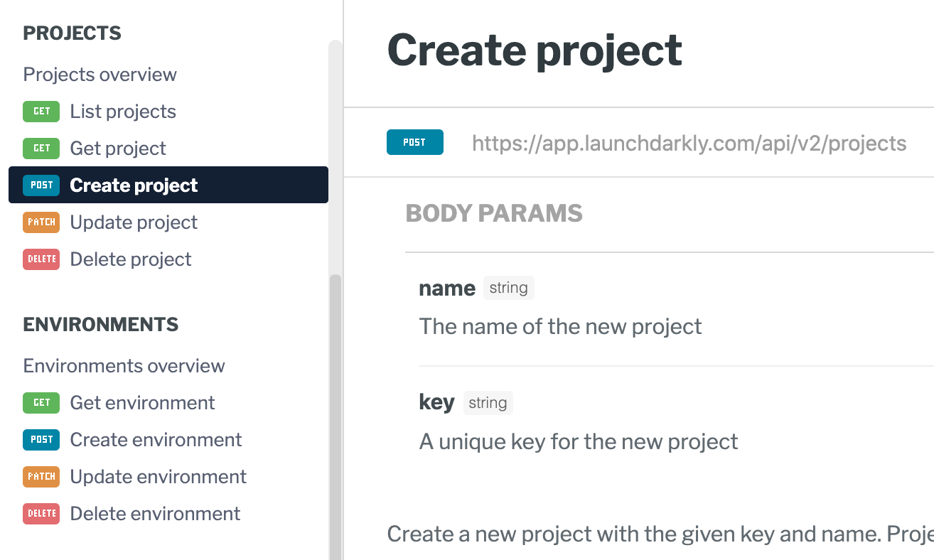Click the DELETE badge beside Delete project
Viewport: 934px width, 560px height.
(x=41, y=259)
